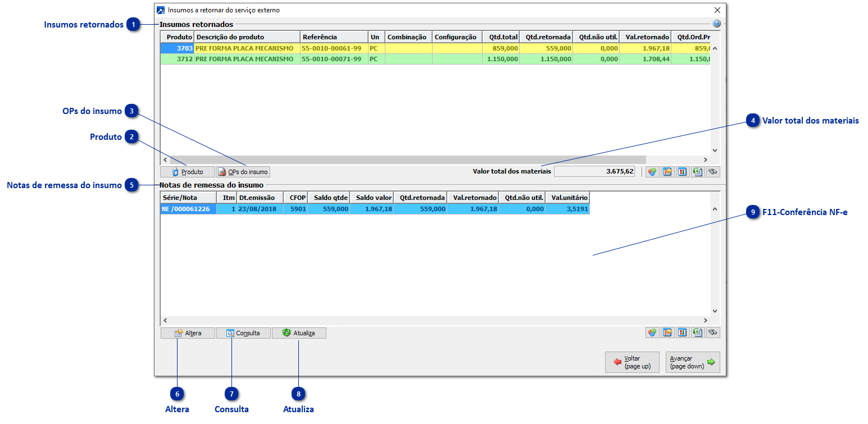The image size is (868, 424).
Task: Click the red-green sort arrows icon of Notas de remessa grid
Action: click(683, 332)
